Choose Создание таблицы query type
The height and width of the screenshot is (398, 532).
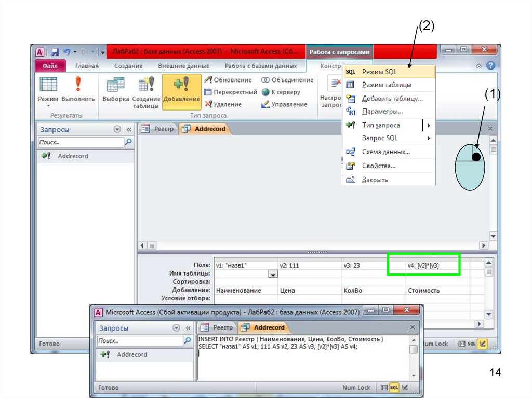[x=146, y=92]
